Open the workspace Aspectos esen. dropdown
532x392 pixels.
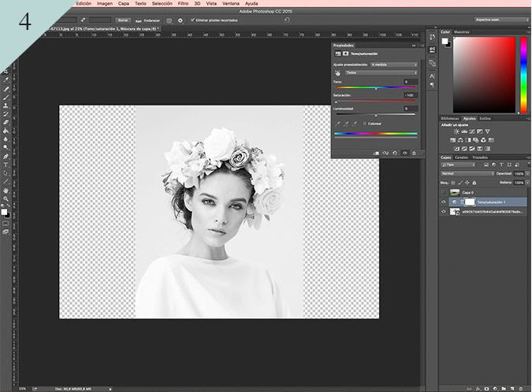pyautogui.click(x=502, y=20)
